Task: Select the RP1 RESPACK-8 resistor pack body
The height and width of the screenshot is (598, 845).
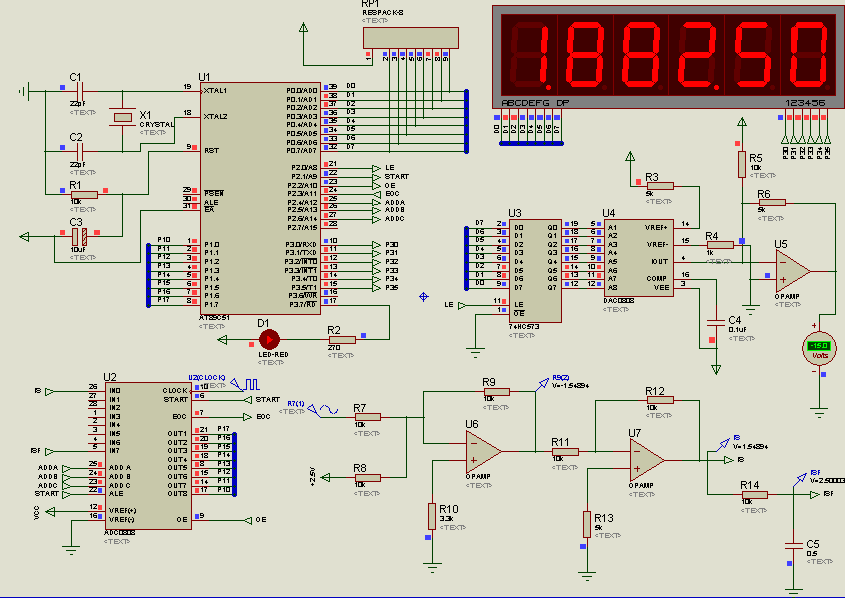Action: [x=411, y=38]
